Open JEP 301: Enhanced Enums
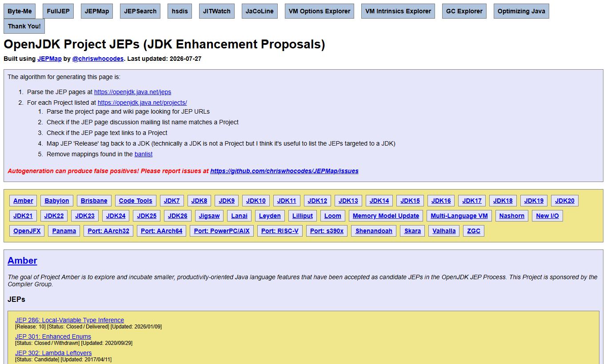The height and width of the screenshot is (364, 607). pyautogui.click(x=53, y=336)
